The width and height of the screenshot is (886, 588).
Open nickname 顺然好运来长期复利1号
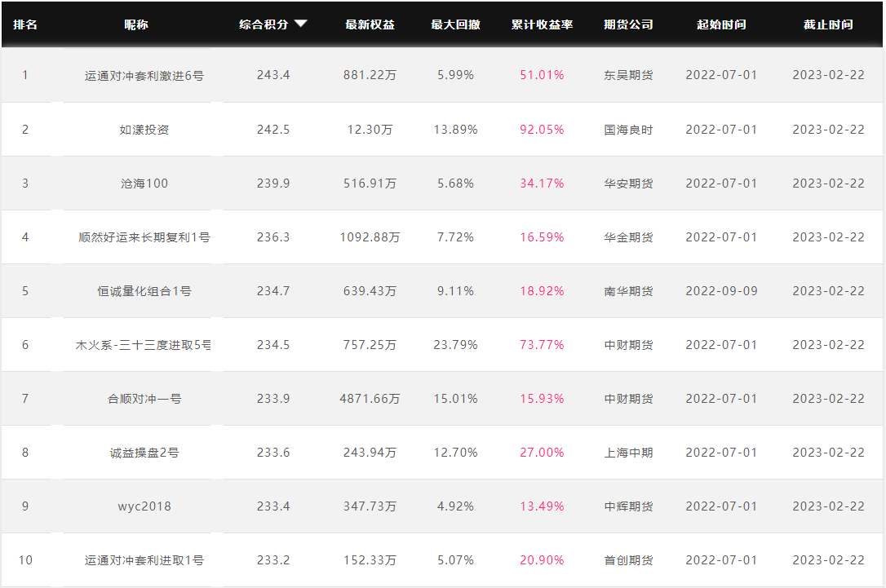[x=144, y=237]
